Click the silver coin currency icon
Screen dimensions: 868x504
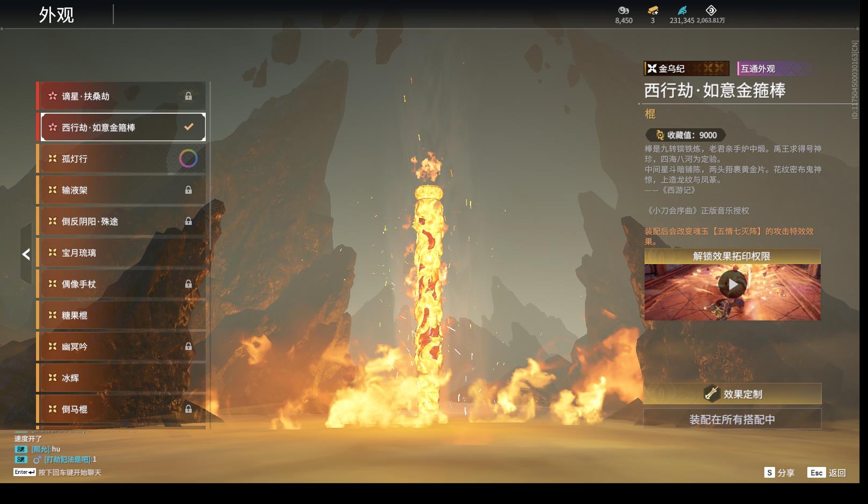tap(623, 10)
